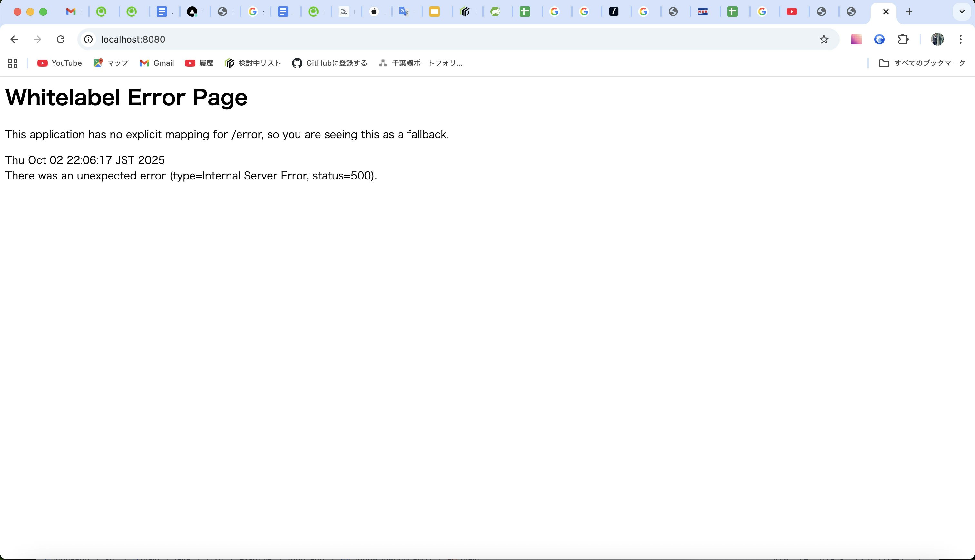Close the current active tab

[x=886, y=12]
